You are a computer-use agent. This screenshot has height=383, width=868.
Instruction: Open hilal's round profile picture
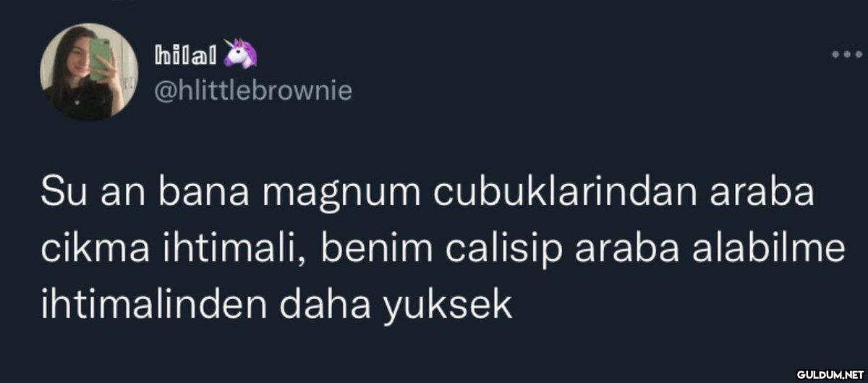90,72
